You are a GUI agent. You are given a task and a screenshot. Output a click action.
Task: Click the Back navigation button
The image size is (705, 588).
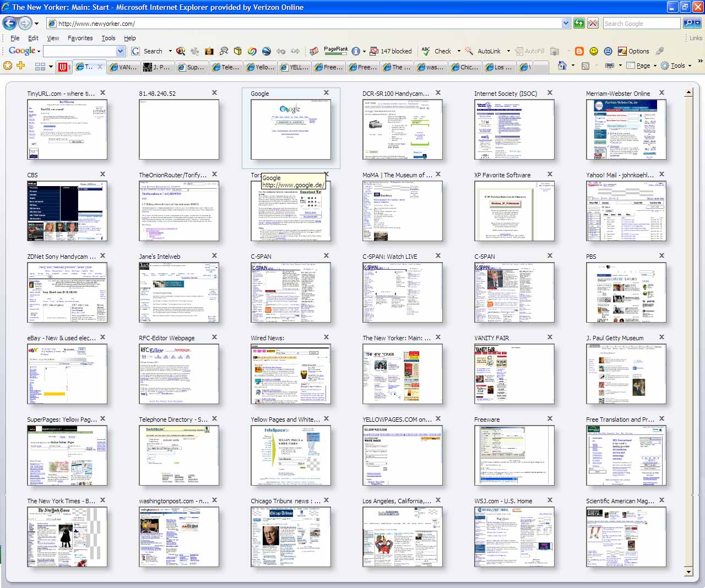click(9, 23)
